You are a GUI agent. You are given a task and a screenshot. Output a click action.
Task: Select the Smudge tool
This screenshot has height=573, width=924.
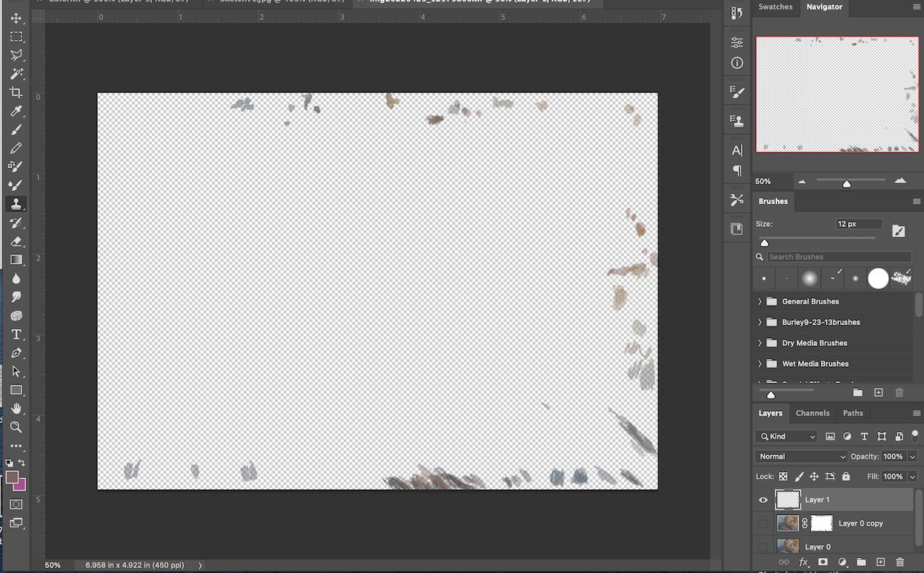16,297
